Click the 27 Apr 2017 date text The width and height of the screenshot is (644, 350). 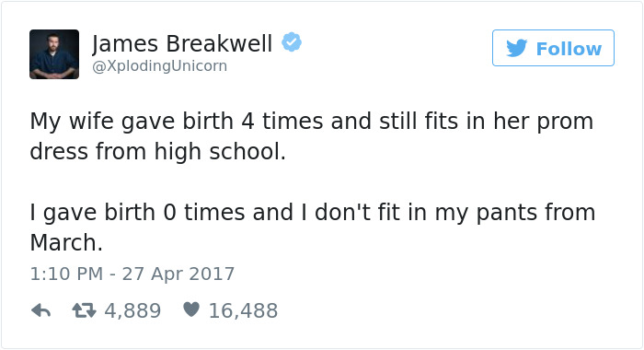(x=178, y=274)
